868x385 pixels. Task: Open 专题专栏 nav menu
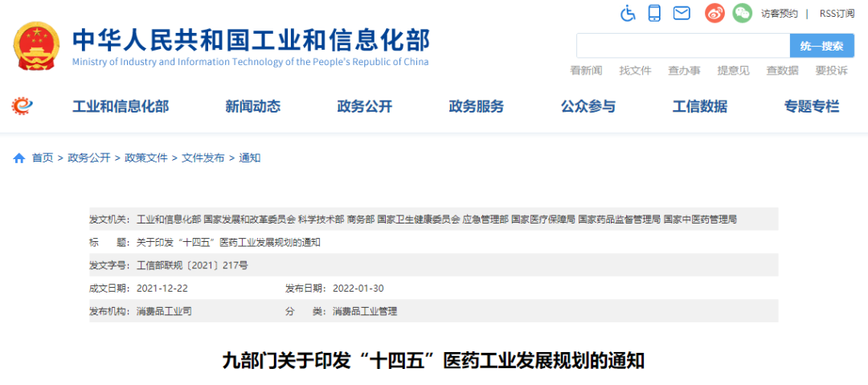coord(812,106)
